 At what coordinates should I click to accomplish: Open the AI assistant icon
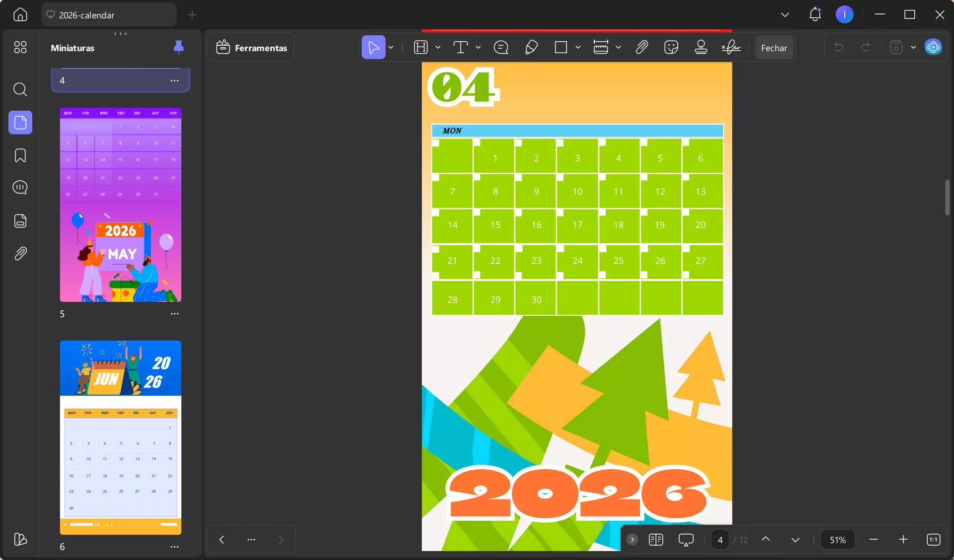pyautogui.click(x=933, y=48)
